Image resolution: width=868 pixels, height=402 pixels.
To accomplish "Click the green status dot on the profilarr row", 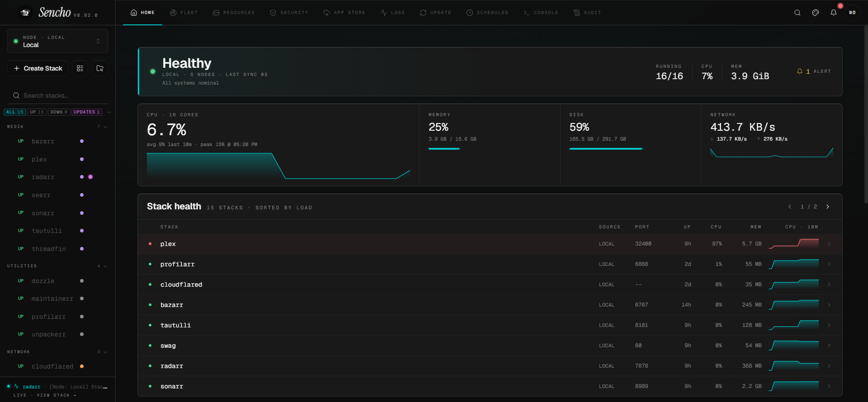I will [150, 264].
